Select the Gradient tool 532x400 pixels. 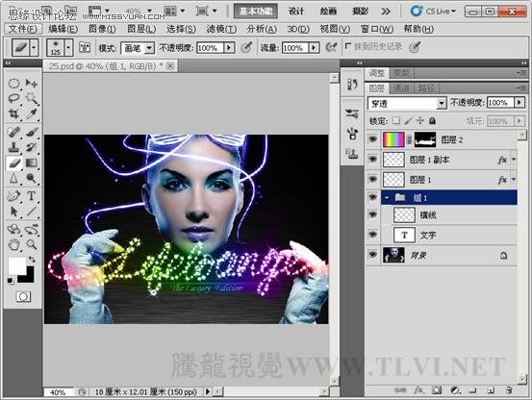pyautogui.click(x=32, y=163)
